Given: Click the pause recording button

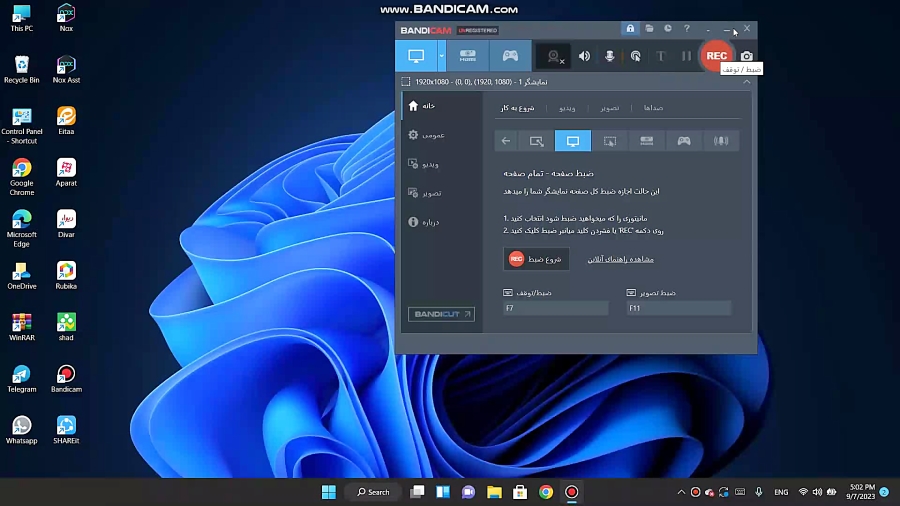Looking at the screenshot, I should click(x=686, y=56).
